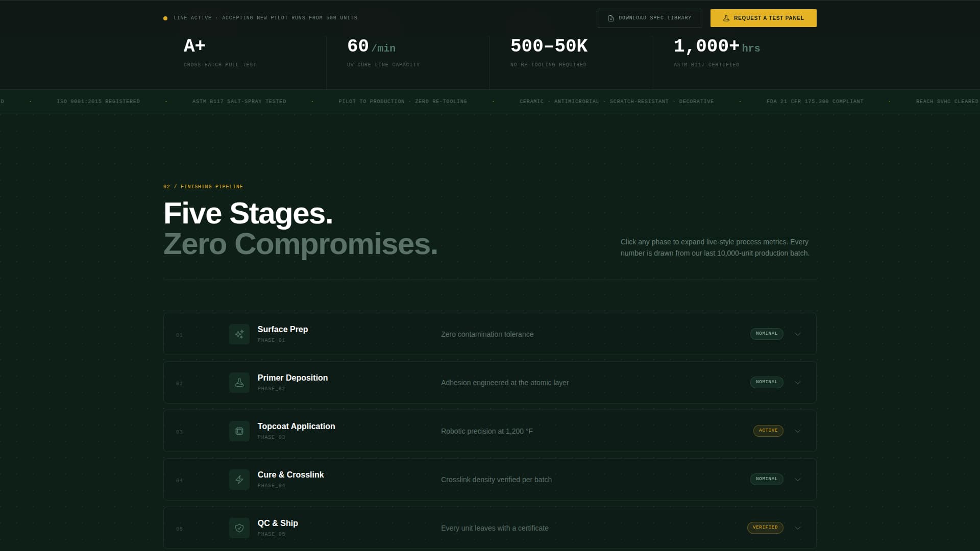Open Download Spec Library
980x551 pixels.
point(649,17)
